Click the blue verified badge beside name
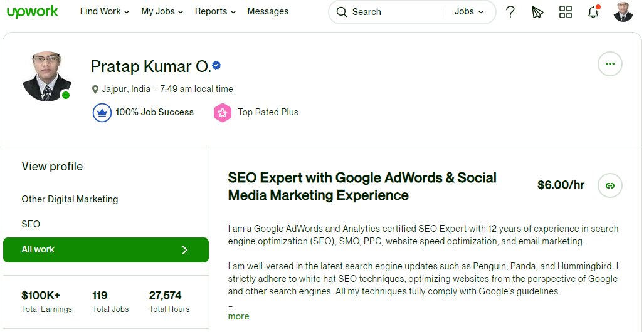The height and width of the screenshot is (332, 644). pyautogui.click(x=216, y=65)
